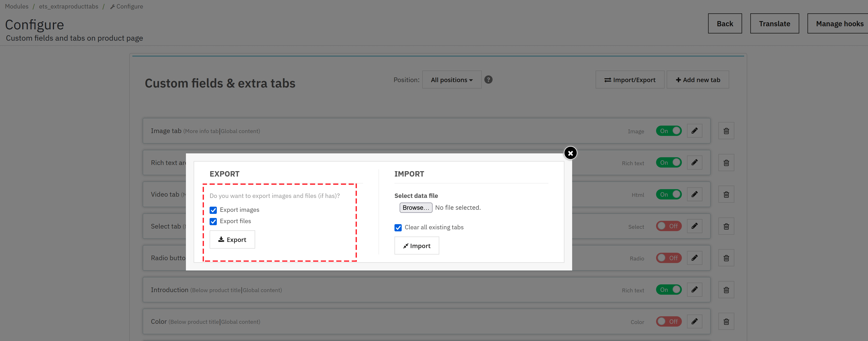Toggle the Html Video tab On switch

[x=668, y=195]
